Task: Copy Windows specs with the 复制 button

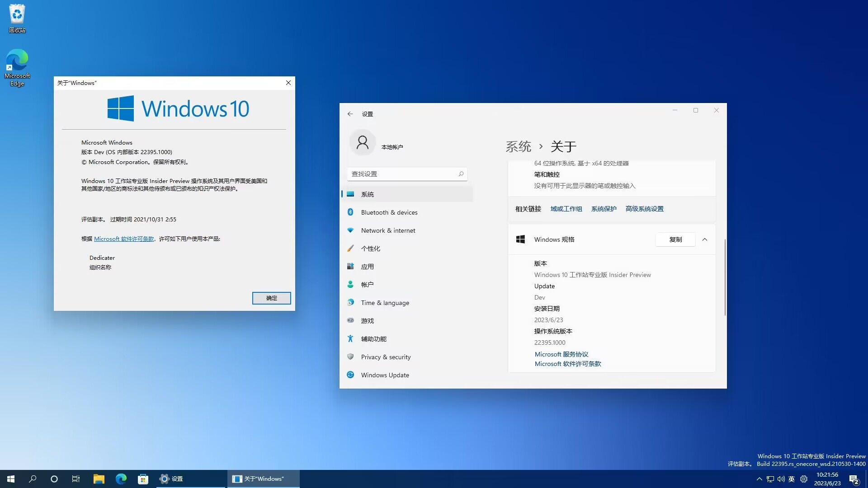Action: point(675,239)
